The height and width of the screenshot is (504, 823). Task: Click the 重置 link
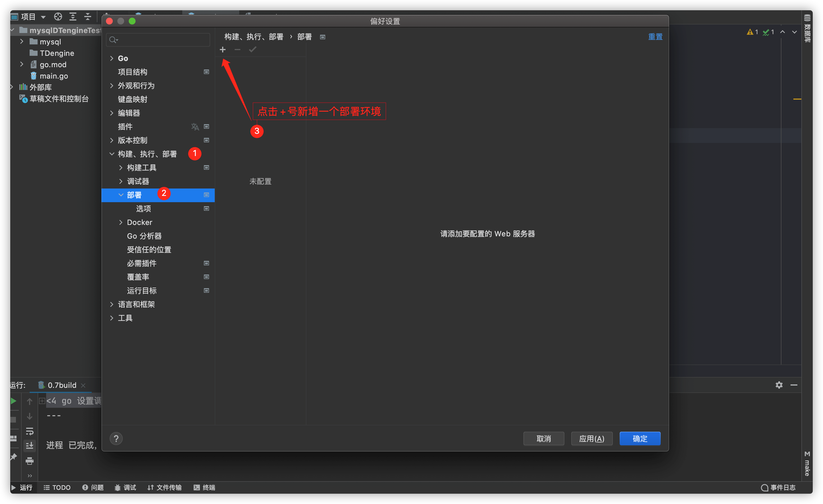click(x=655, y=37)
